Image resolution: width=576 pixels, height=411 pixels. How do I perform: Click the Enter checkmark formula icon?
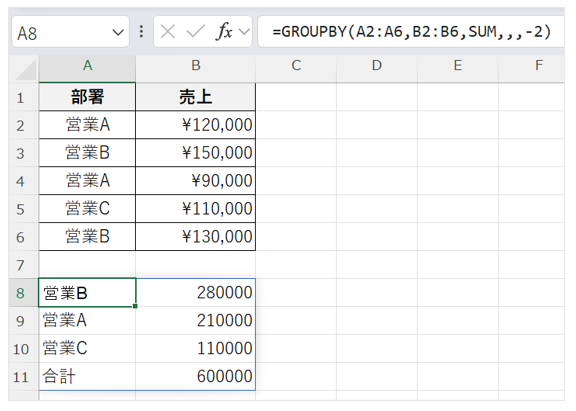point(195,32)
